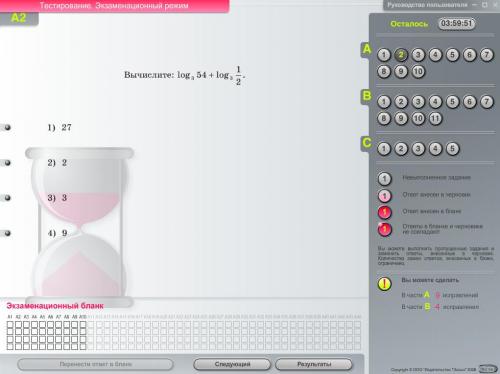Viewport: 500px width, 374px height.
Task: Click the yellow exclamation warning icon
Action: click(384, 284)
